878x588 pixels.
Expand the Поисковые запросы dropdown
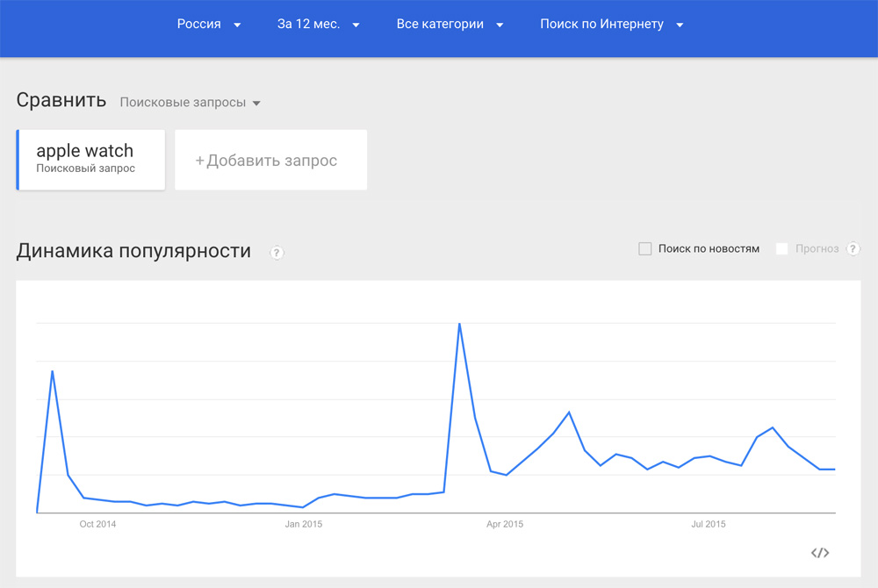(x=190, y=103)
